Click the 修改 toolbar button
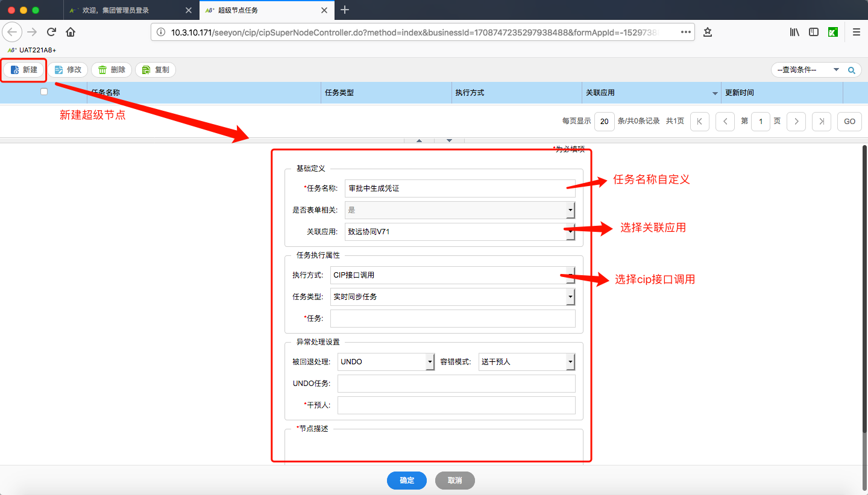The height and width of the screenshot is (495, 868). coord(68,70)
